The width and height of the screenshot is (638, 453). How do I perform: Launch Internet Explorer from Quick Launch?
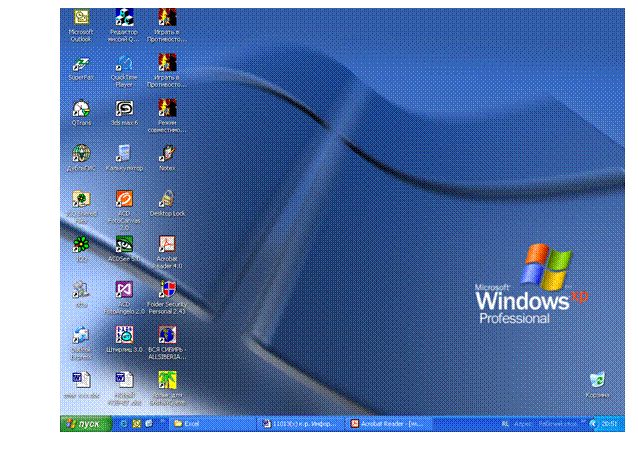pyautogui.click(x=124, y=424)
